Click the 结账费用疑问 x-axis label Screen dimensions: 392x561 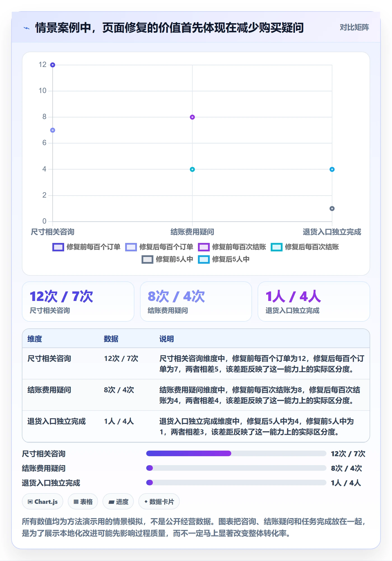(192, 232)
